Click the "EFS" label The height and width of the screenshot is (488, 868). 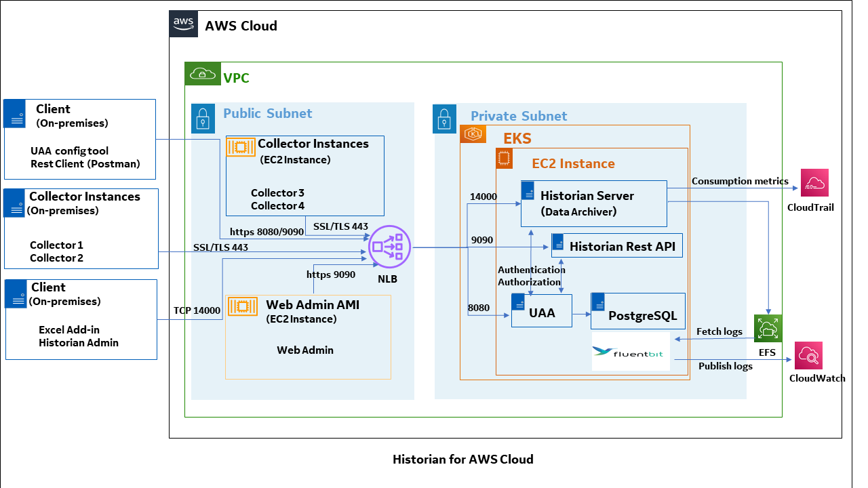[767, 352]
